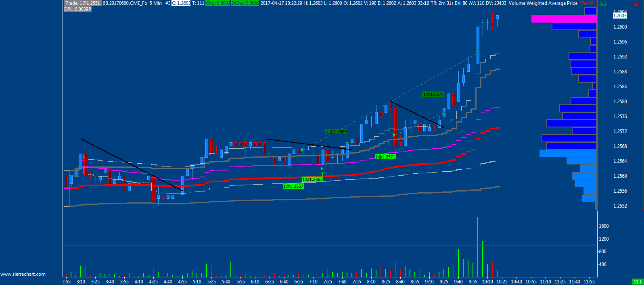Click the 2017-04-17 10:22:29 timestamp
This screenshot has height=285, width=644.
[x=281, y=3]
